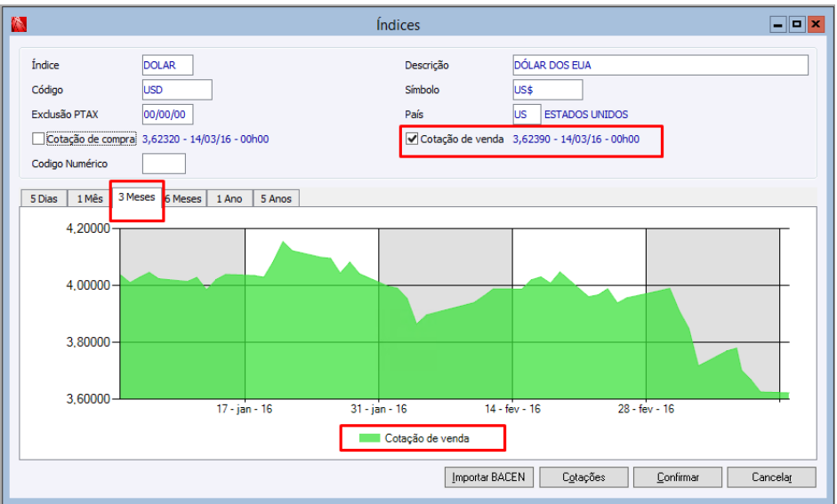Click the Cancelar button
Image resolution: width=837 pixels, height=504 pixels.
[x=771, y=476]
